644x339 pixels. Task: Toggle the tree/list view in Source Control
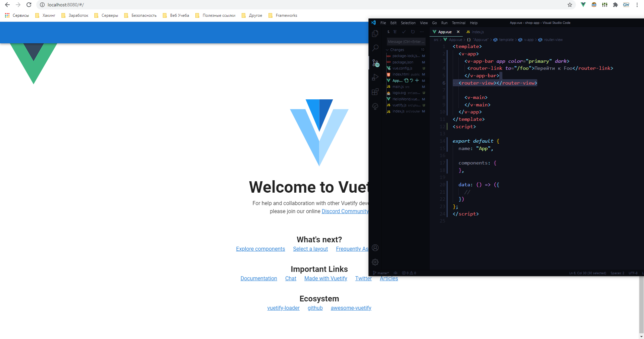pyautogui.click(x=395, y=32)
